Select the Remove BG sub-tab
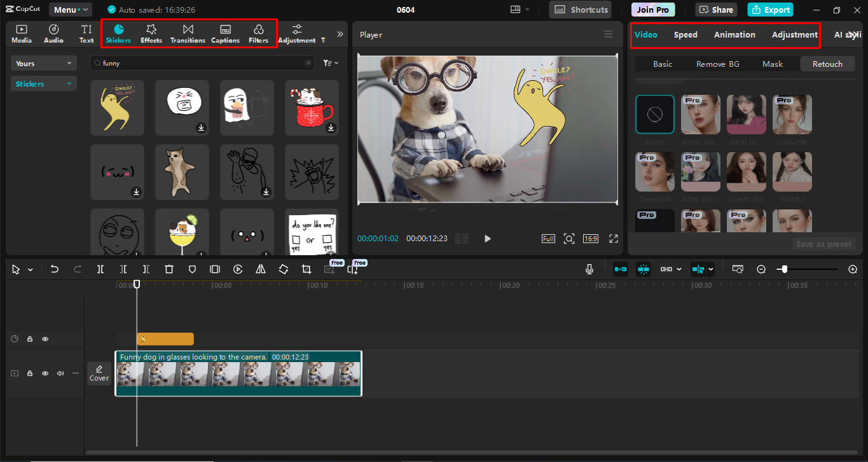Viewport: 868px width, 462px height. click(x=718, y=64)
